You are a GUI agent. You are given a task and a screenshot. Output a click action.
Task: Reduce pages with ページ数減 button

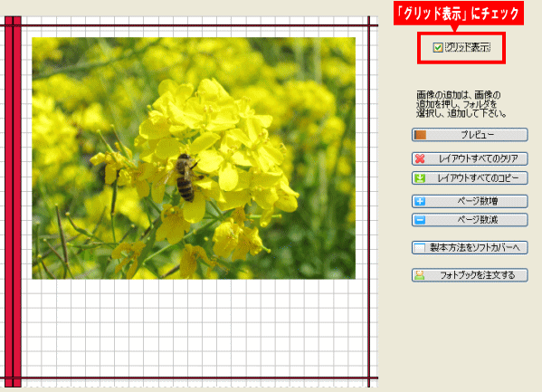pos(470,220)
